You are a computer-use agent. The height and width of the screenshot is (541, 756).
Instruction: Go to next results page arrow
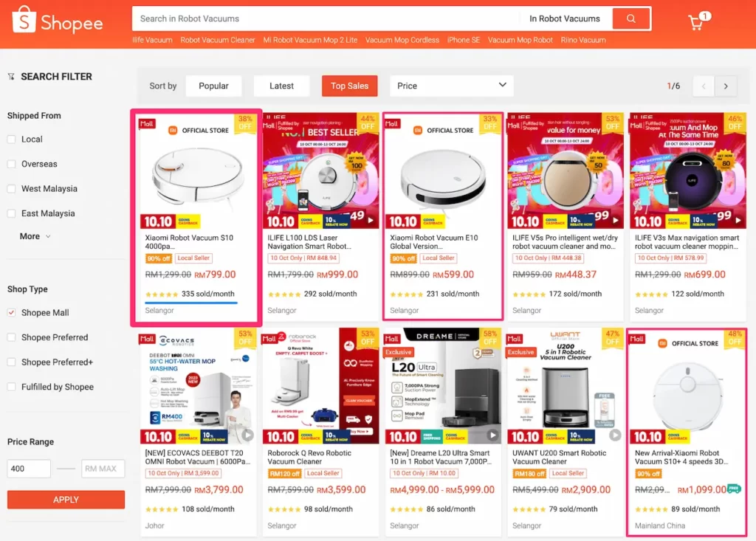click(x=726, y=86)
